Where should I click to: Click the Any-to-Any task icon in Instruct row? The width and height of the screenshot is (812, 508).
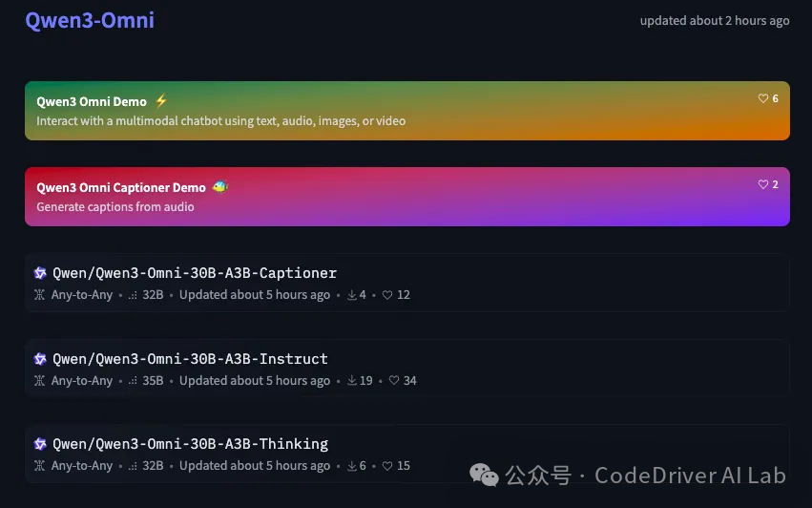click(x=39, y=380)
